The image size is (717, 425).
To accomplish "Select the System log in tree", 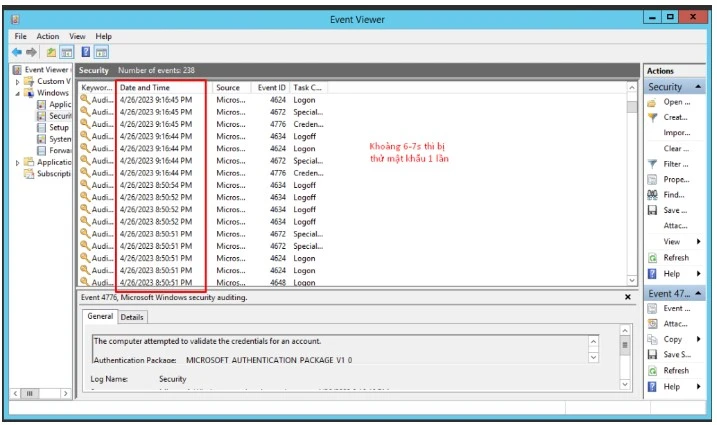I will point(59,139).
